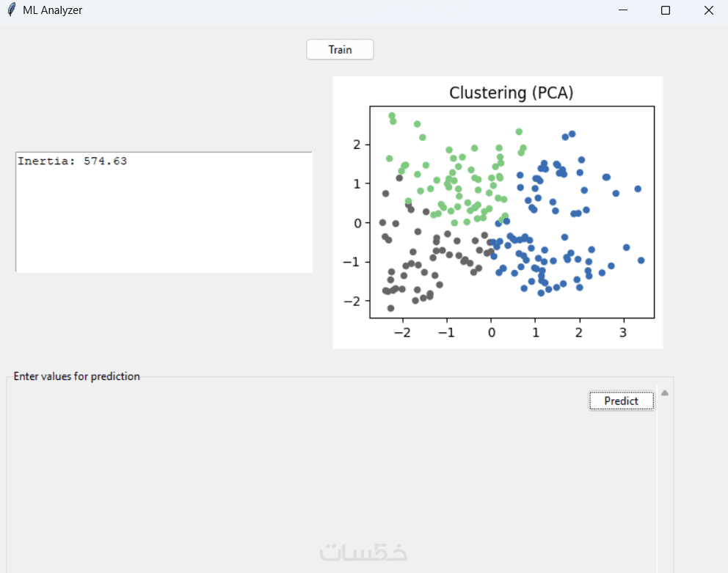Click the x-axis tick label 3

click(x=623, y=332)
